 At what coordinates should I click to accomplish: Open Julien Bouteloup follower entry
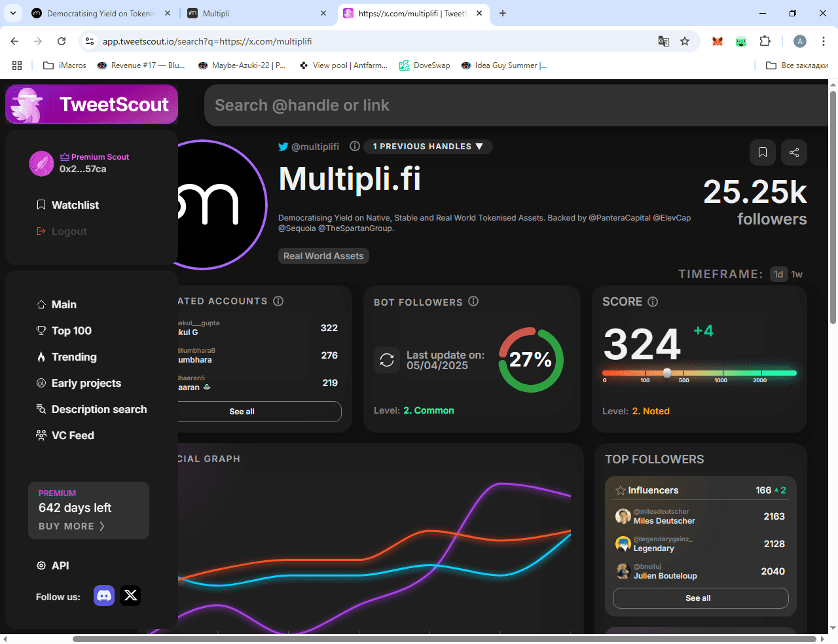click(701, 571)
